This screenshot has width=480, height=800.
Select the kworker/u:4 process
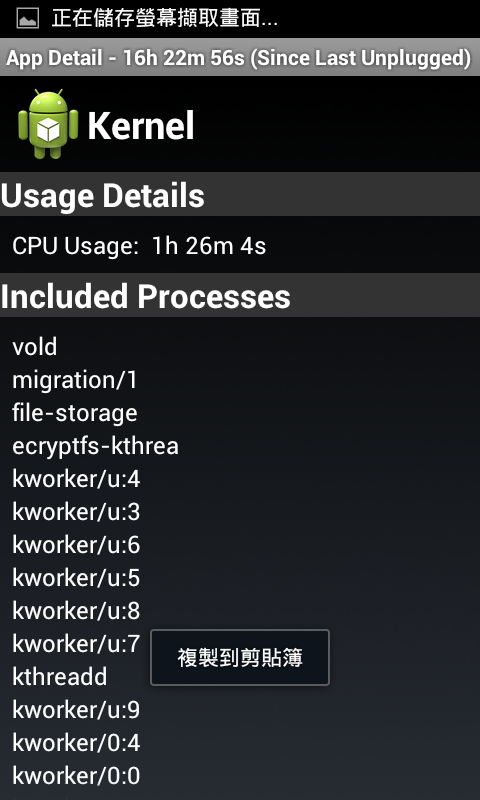pyautogui.click(x=76, y=479)
